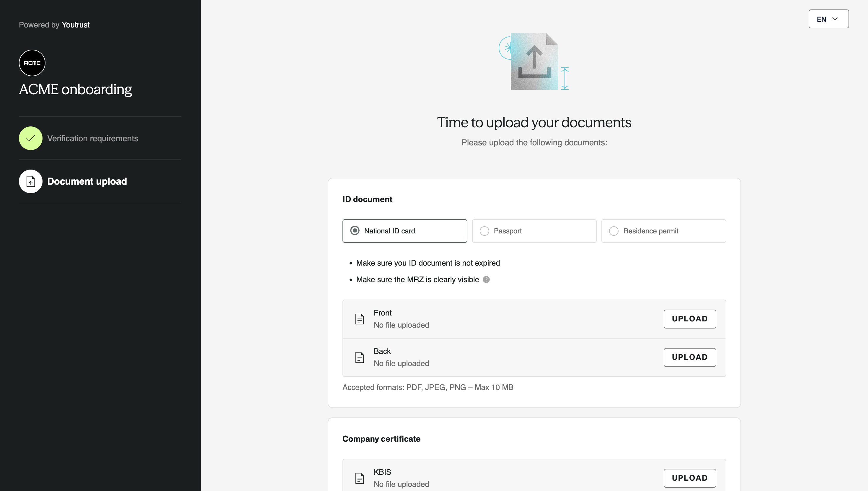868x491 pixels.
Task: Click the ACME onboarding title
Action: [x=75, y=89]
